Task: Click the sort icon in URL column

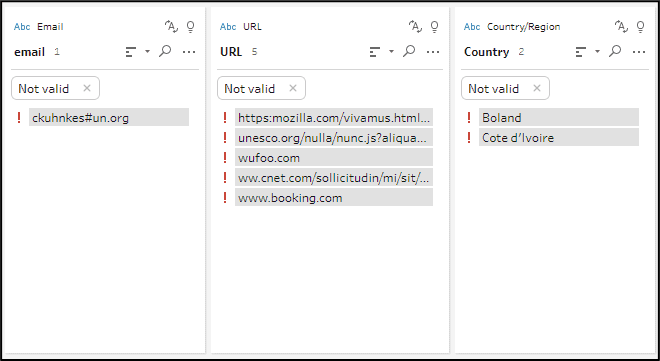Action: point(375,52)
